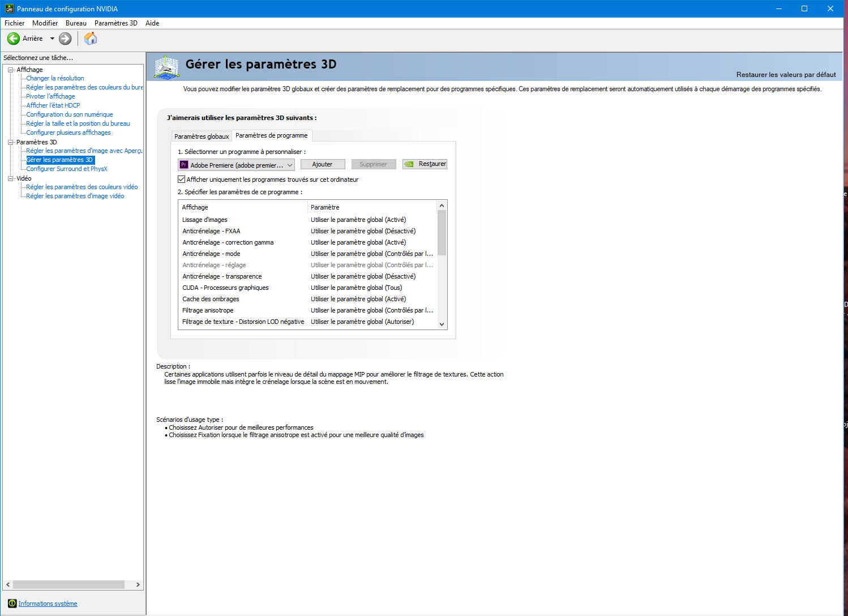
Task: Select the 'Cache des ombrages' row
Action: click(308, 299)
